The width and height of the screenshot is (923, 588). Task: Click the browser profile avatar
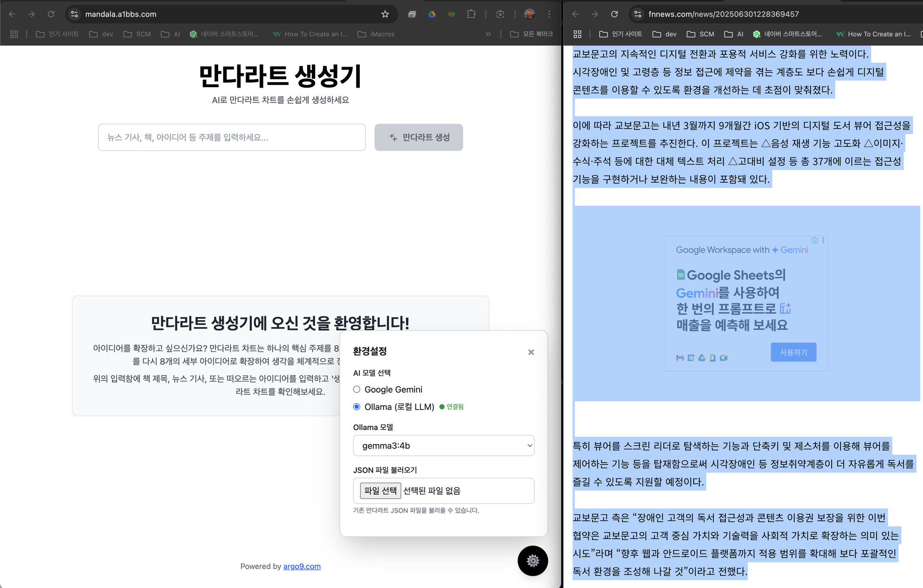click(527, 14)
